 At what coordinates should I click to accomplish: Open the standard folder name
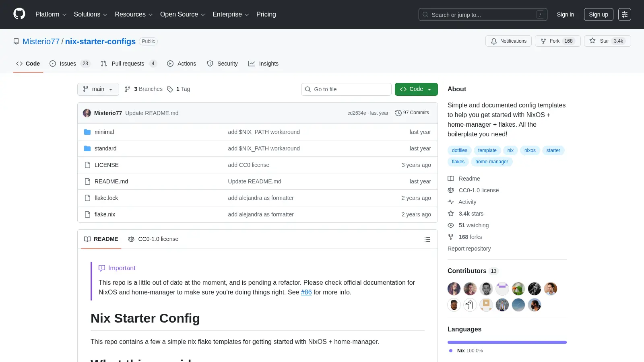pyautogui.click(x=105, y=148)
